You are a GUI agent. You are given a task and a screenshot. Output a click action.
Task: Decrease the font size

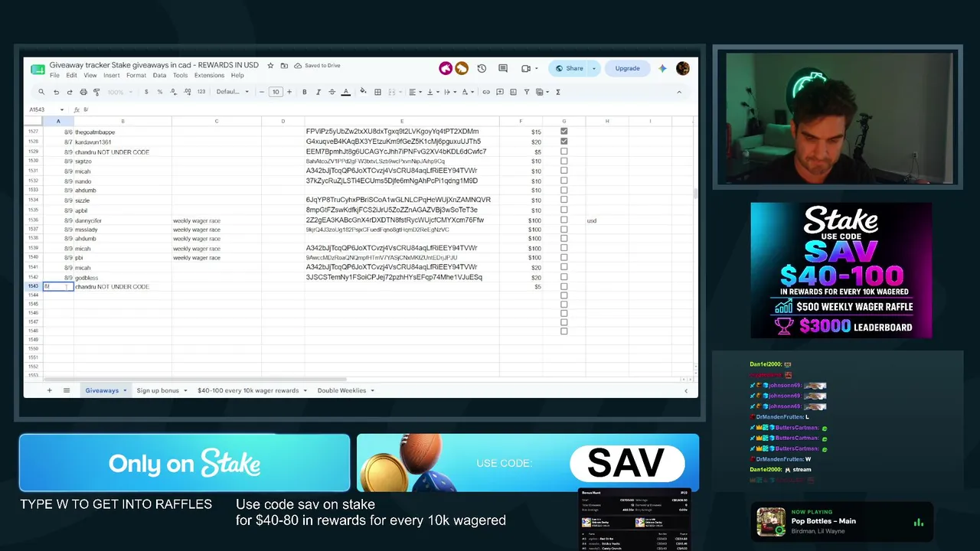tap(262, 92)
